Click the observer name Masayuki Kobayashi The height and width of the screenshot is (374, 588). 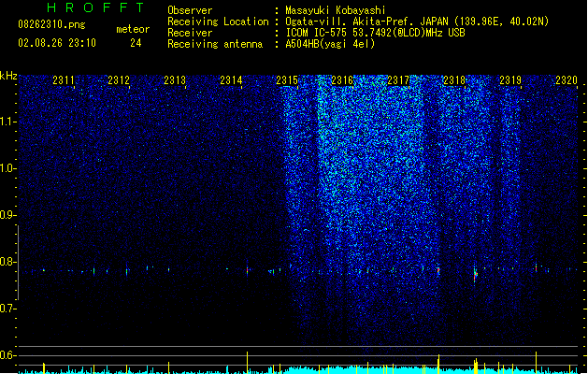(336, 10)
